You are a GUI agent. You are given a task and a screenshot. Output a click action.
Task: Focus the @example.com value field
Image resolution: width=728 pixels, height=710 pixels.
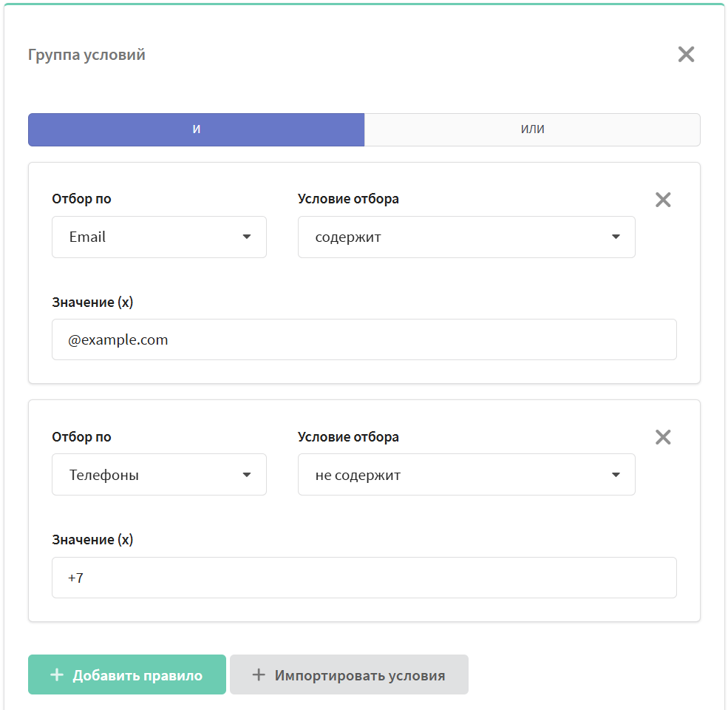click(x=364, y=339)
